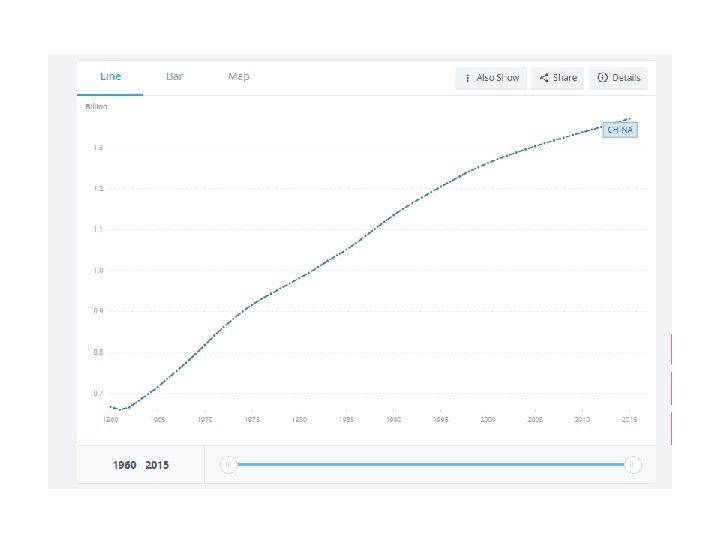720x540 pixels.
Task: Click the info circle icon beside Details
Action: pyautogui.click(x=603, y=78)
